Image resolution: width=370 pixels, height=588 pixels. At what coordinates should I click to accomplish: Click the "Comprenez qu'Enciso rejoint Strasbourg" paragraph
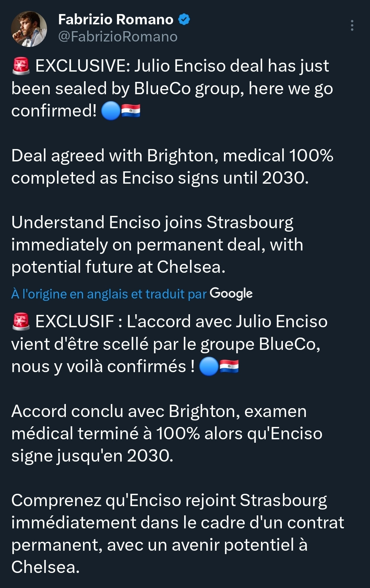(x=177, y=523)
